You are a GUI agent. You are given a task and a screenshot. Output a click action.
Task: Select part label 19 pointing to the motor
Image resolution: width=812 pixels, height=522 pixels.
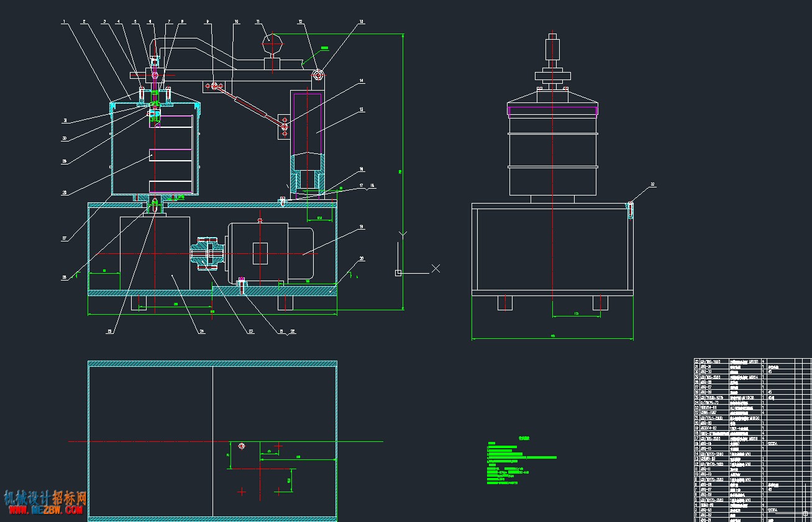(361, 228)
